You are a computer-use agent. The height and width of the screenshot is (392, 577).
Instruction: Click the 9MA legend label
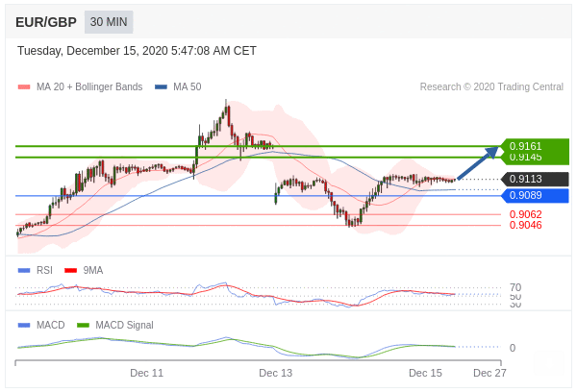point(93,270)
